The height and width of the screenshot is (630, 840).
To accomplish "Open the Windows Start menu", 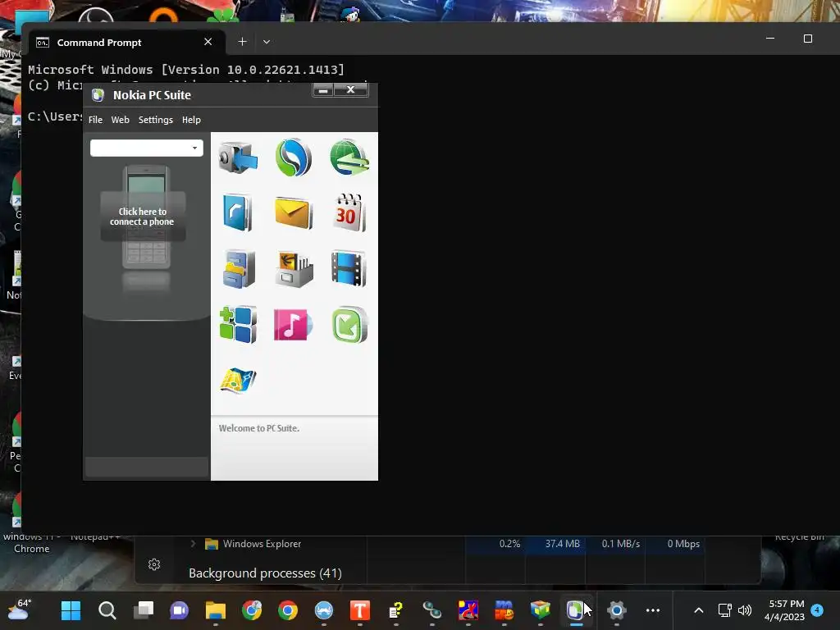I will coord(71,610).
